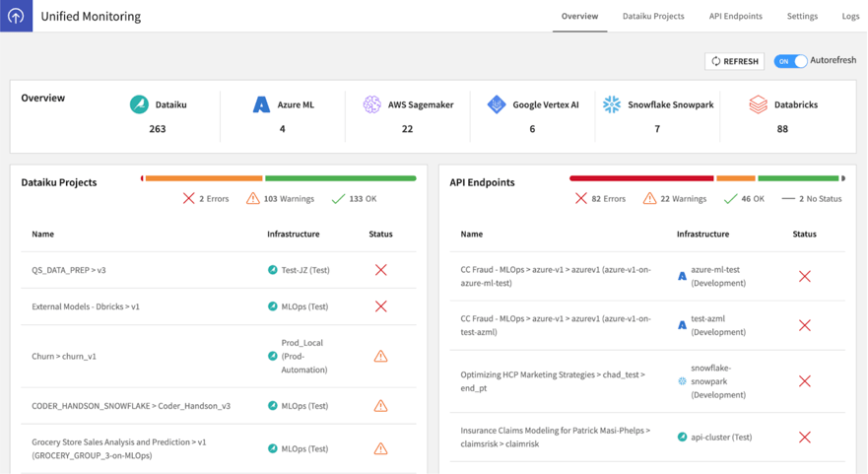Click the REFRESH button
This screenshot has height=474, width=868.
735,61
